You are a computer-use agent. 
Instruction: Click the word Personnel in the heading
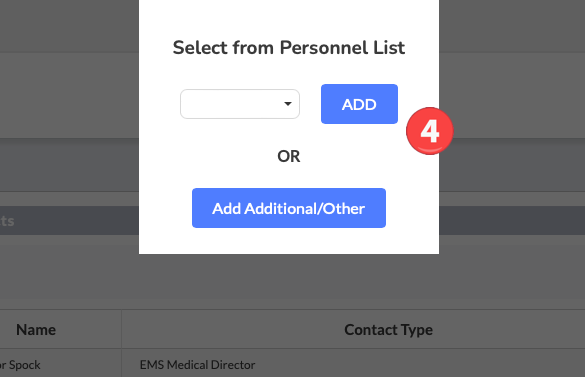(x=318, y=47)
